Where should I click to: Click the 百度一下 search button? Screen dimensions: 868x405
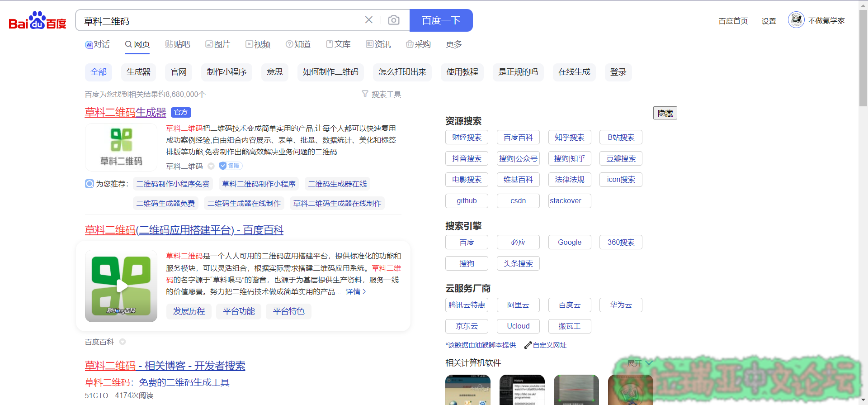441,20
